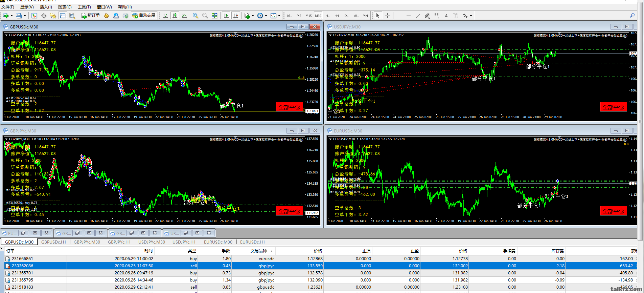Open the MetaEditor yellow book icon
This screenshot has height=293, width=644.
[x=107, y=16]
